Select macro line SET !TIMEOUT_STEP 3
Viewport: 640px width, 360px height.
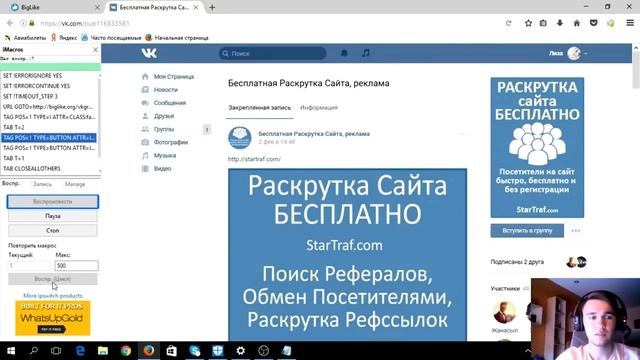(x=49, y=96)
